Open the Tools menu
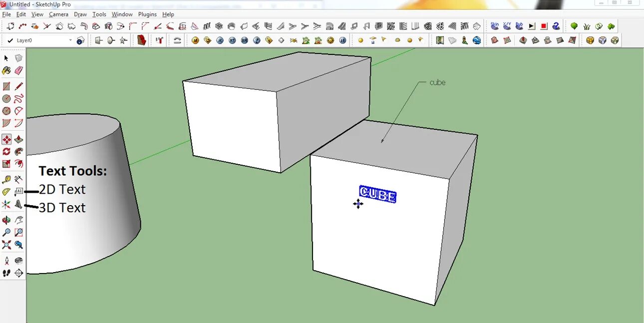Viewport: 644px width, 323px height. pos(99,14)
